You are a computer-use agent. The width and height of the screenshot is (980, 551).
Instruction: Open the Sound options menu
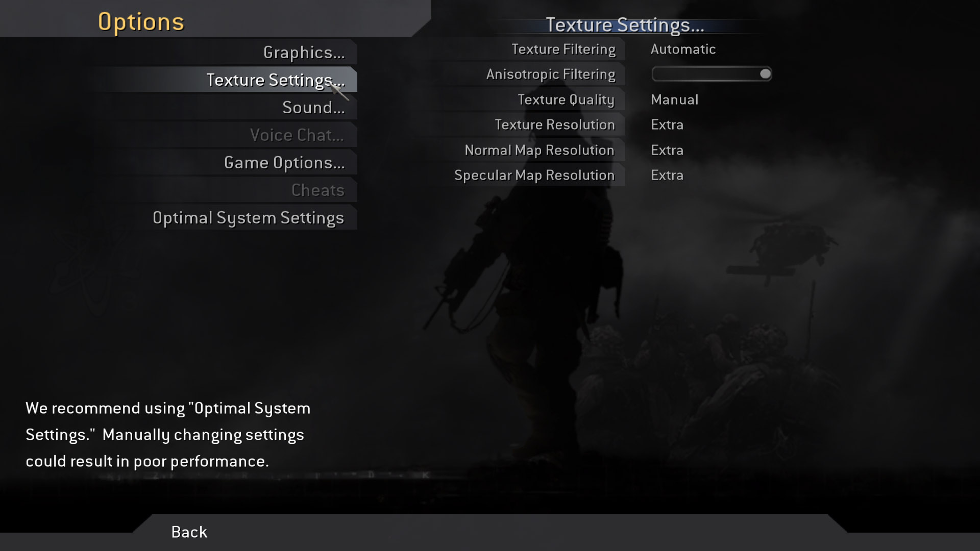313,108
